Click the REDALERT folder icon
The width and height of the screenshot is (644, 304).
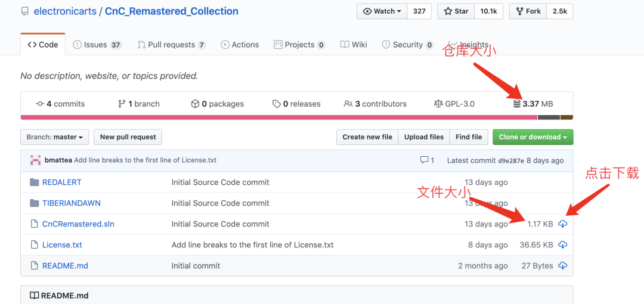pos(34,182)
